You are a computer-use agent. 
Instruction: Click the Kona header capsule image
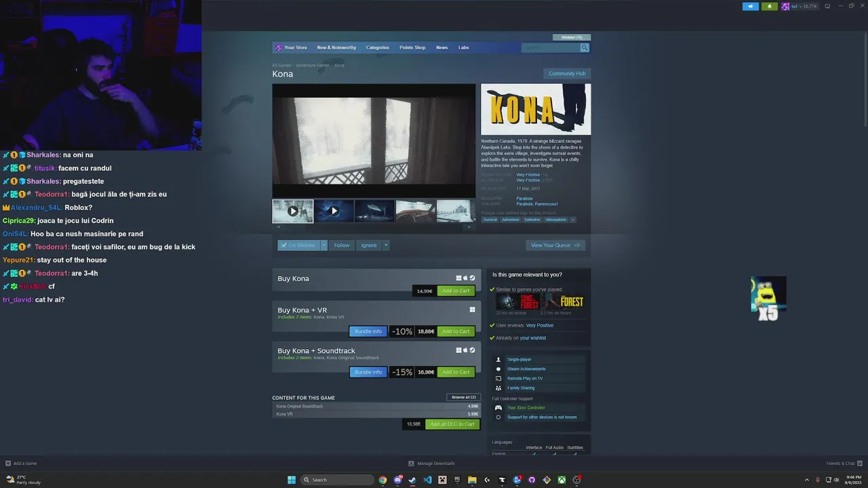pyautogui.click(x=536, y=109)
